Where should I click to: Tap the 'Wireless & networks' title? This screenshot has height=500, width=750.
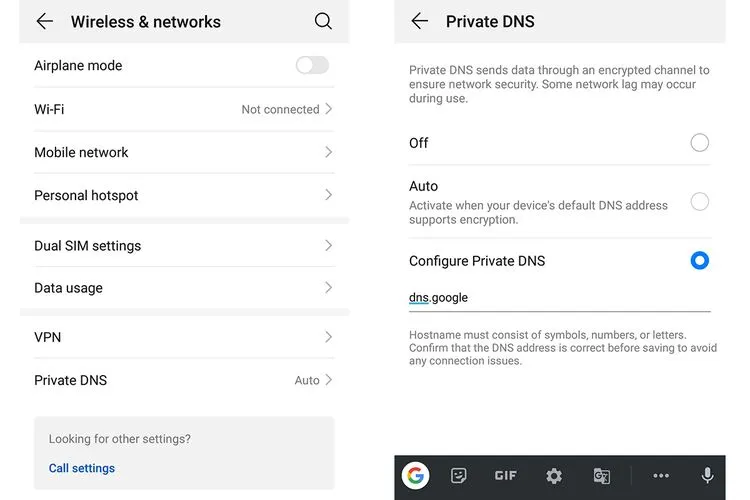pos(146,22)
